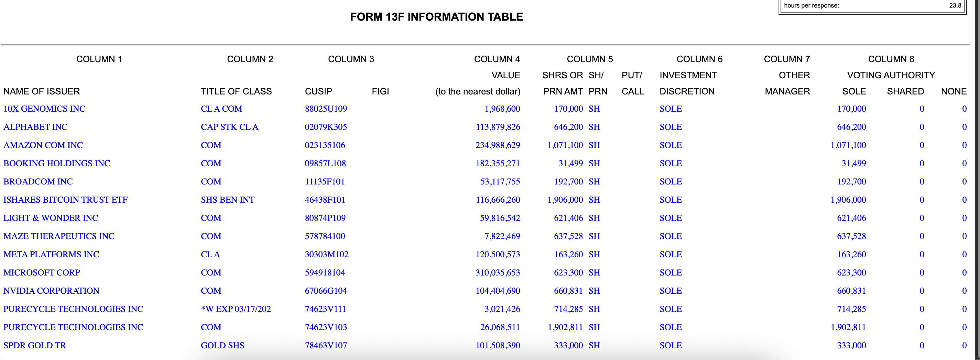Select CUSIP 02079K305 for Alphabet
Screen dimensions: 980x360
coord(326,127)
